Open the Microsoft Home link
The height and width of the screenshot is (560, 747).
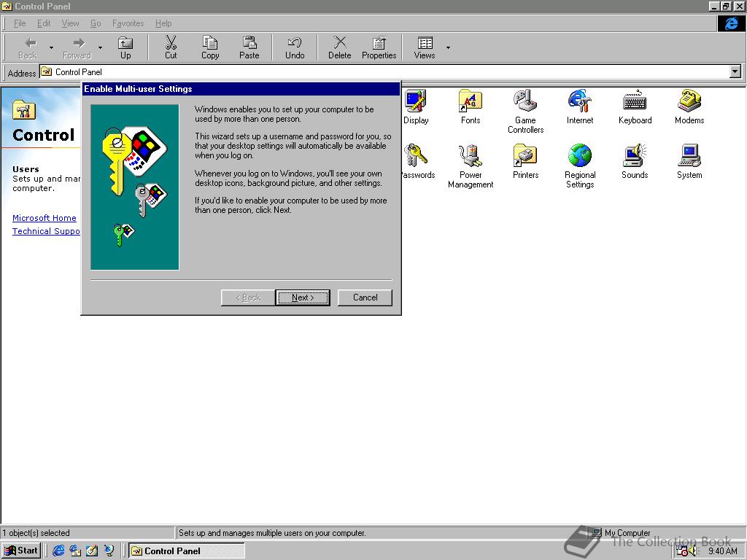[44, 218]
